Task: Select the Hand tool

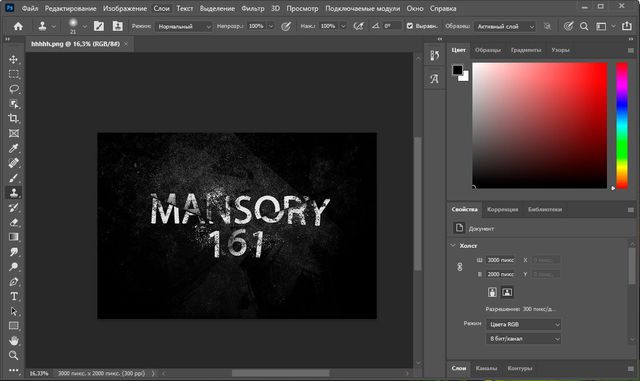Action: (13, 341)
